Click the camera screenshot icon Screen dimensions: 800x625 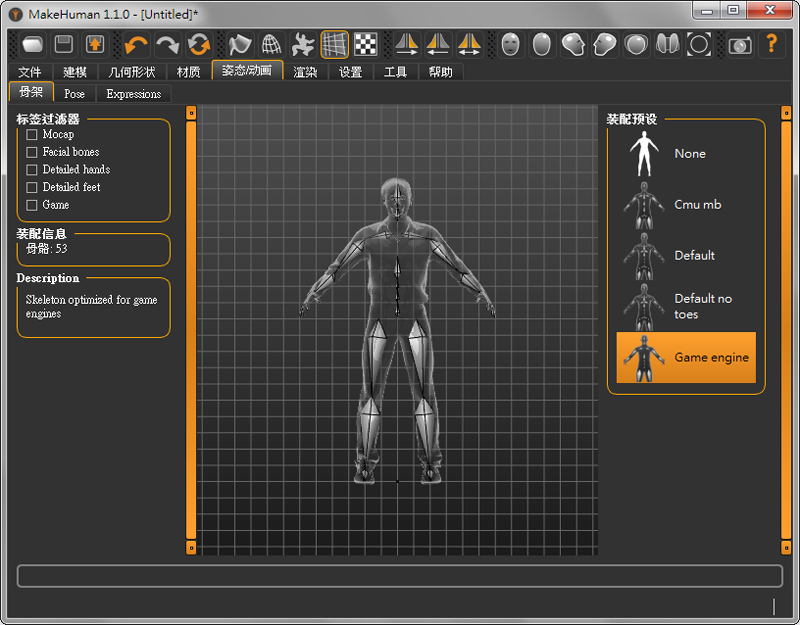pyautogui.click(x=740, y=44)
